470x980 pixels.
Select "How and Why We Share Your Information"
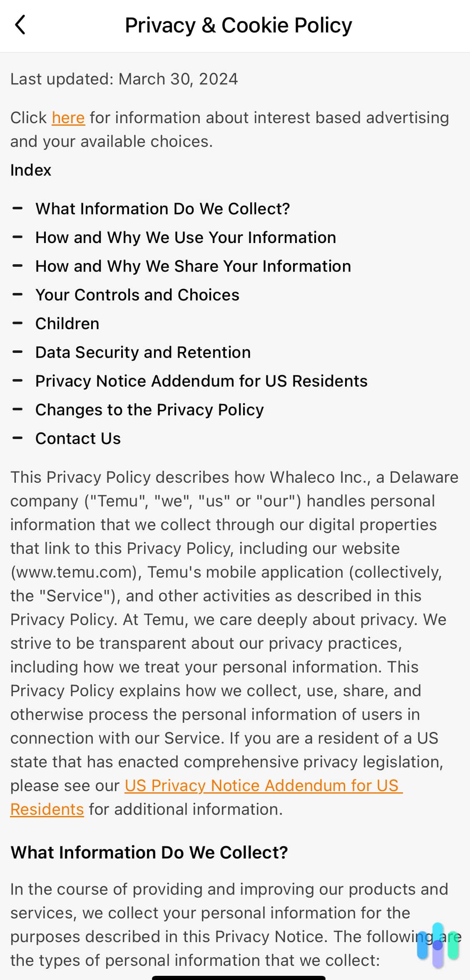[x=193, y=266]
